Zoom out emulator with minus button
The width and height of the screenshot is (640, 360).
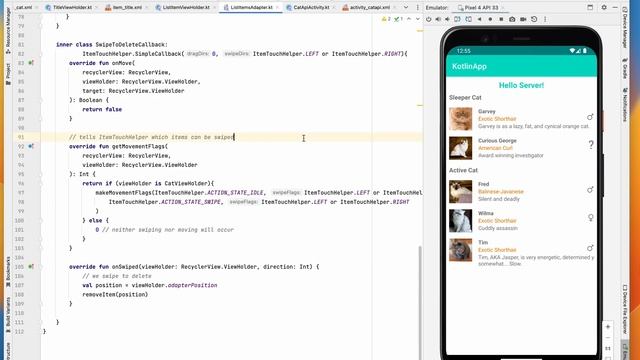click(608, 338)
